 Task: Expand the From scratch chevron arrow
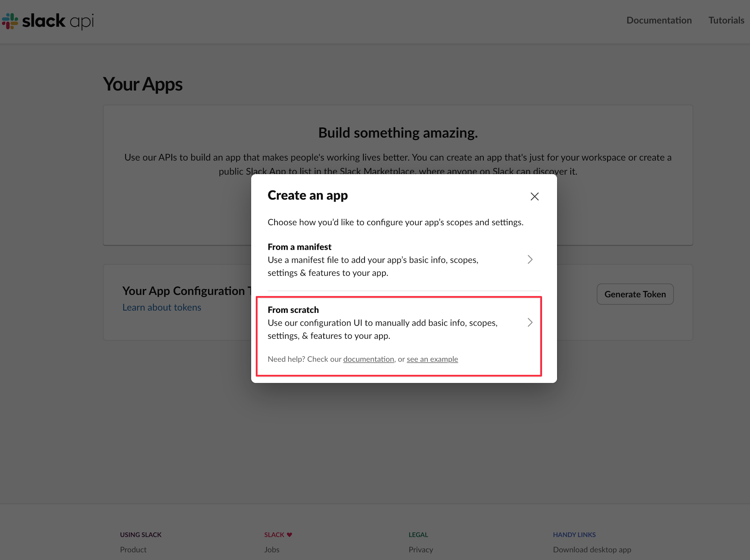click(x=530, y=323)
